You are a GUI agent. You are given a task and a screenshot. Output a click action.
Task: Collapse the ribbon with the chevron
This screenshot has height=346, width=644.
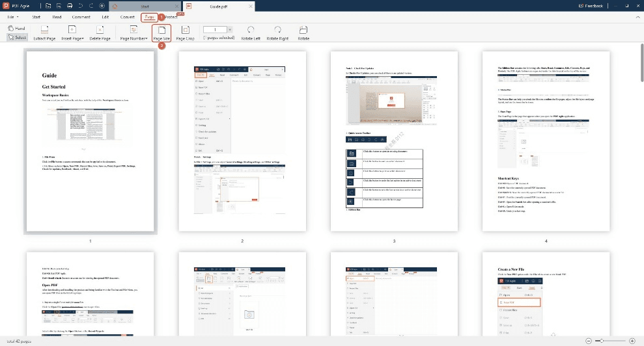[638, 17]
